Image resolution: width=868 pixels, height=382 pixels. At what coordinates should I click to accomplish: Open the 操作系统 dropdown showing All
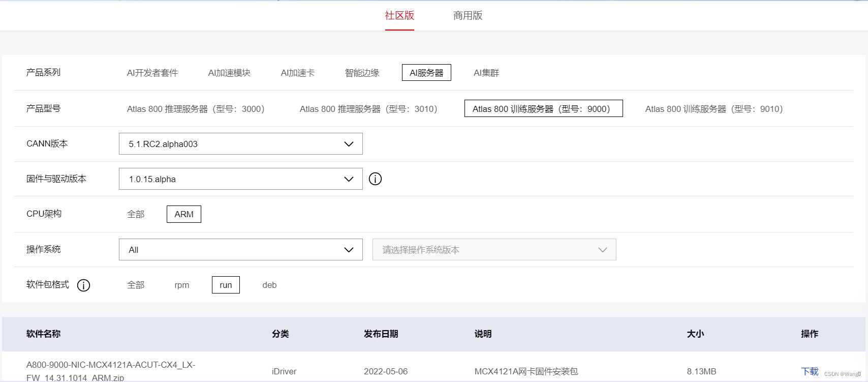tap(241, 250)
